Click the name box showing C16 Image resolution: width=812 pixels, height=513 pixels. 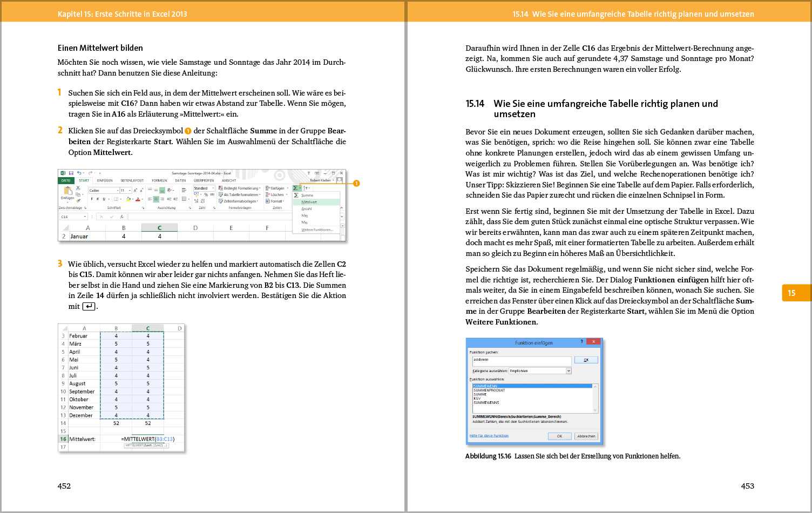point(73,217)
